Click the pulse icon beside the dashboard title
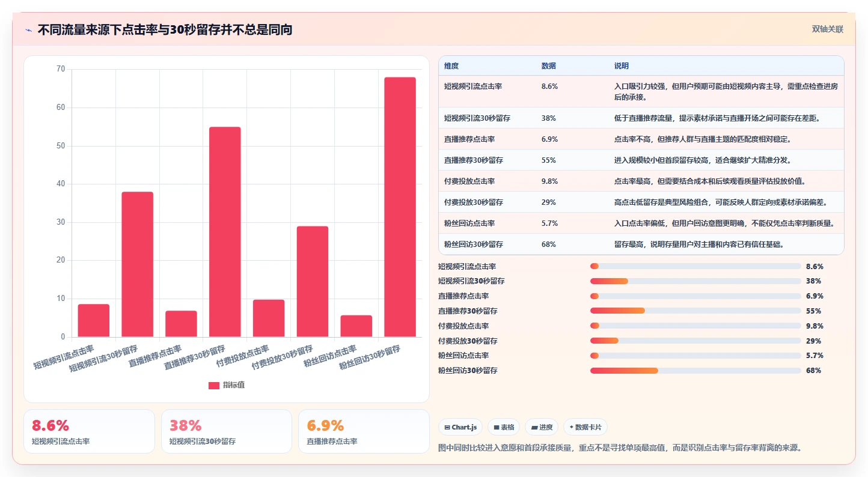 (x=29, y=30)
